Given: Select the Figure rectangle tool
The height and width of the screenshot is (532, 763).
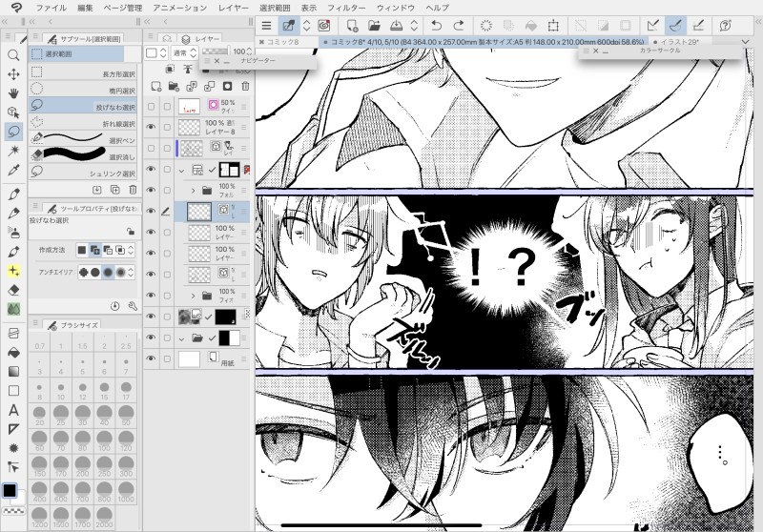Looking at the screenshot, I should tap(13, 391).
